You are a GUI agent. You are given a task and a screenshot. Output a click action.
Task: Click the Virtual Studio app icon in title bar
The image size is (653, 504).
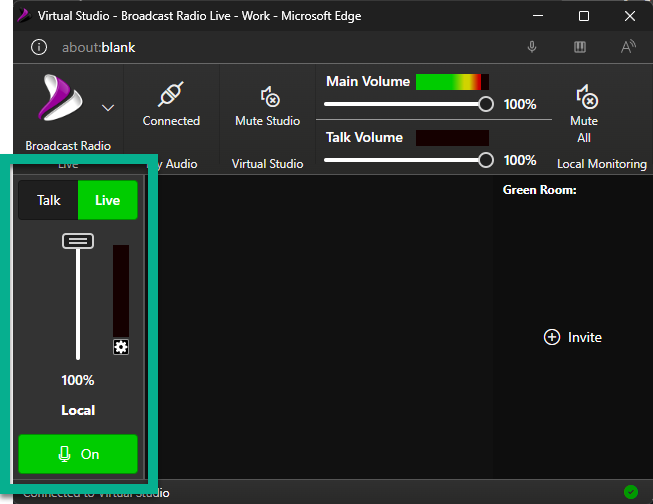pos(24,16)
